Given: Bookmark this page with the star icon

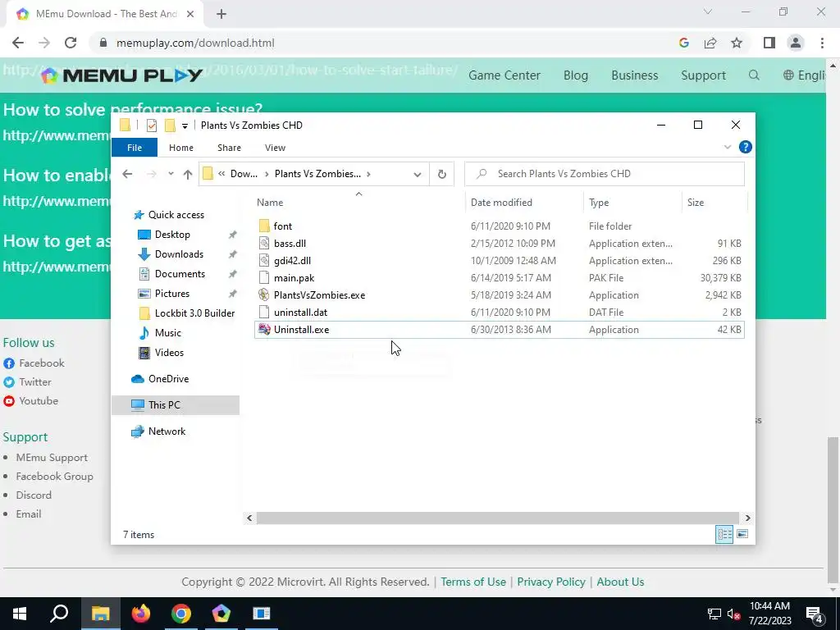Looking at the screenshot, I should coord(737,43).
